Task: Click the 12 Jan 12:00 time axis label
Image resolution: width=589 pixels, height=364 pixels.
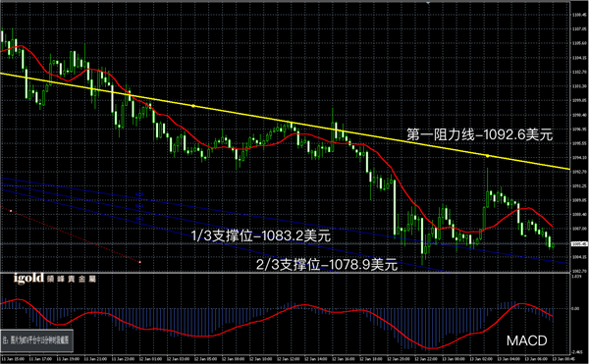Action: point(288,359)
